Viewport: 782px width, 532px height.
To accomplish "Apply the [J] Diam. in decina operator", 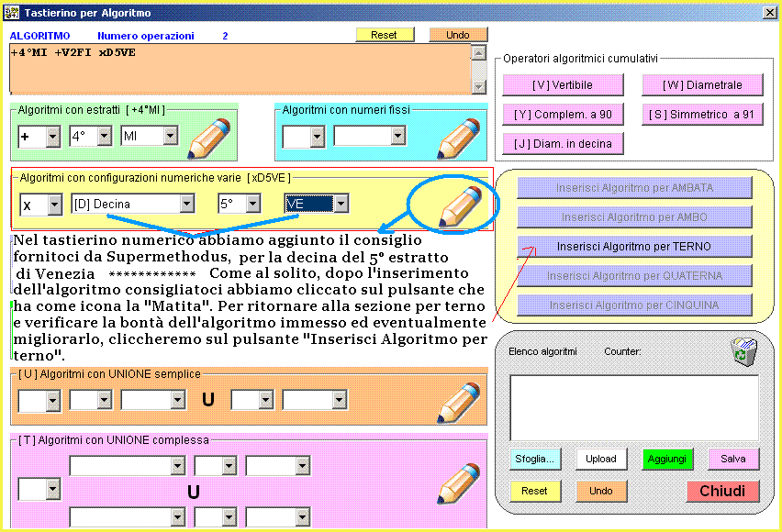I will pyautogui.click(x=563, y=144).
